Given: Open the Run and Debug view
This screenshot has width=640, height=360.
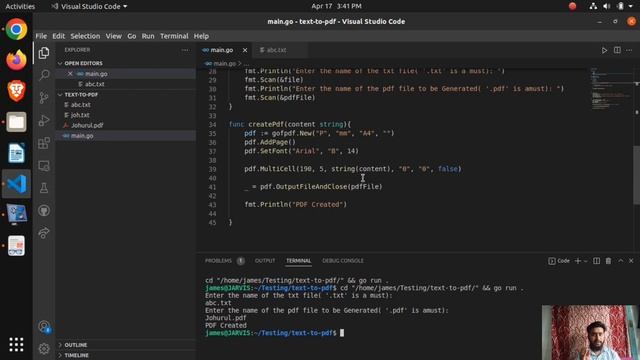Looking at the screenshot, I should click(44, 120).
